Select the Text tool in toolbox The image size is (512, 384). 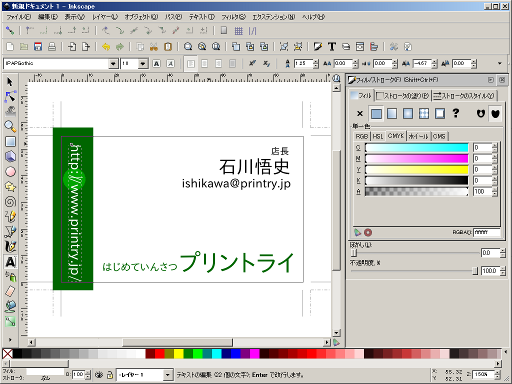(x=10, y=262)
